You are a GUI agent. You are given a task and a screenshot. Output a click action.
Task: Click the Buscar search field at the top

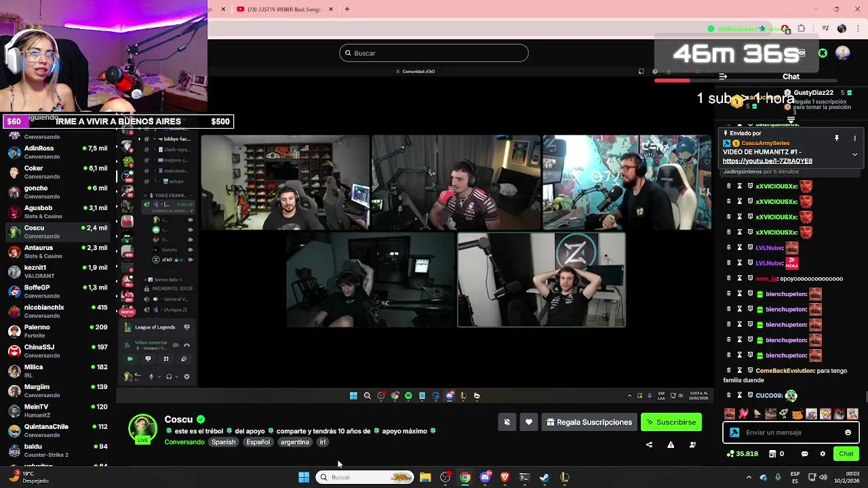click(434, 53)
